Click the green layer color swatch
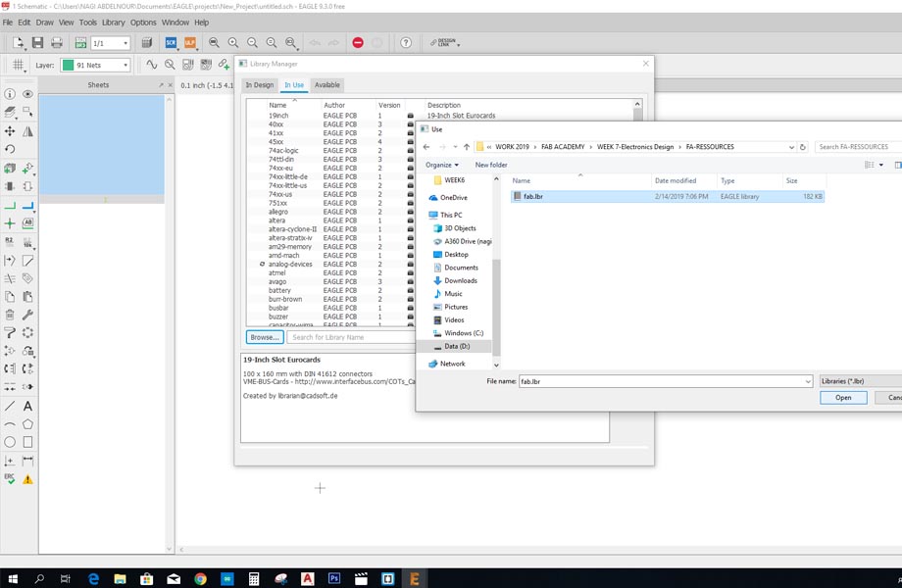902x588 pixels. (x=68, y=65)
